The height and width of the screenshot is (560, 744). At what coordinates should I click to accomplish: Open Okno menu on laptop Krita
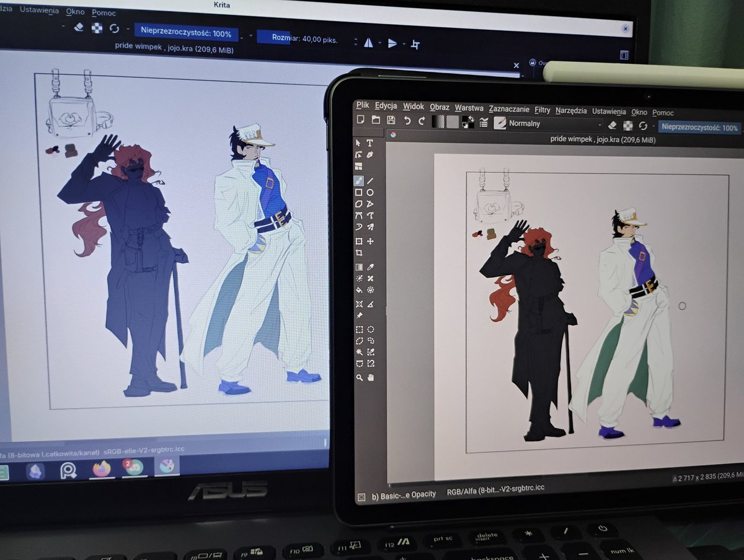tap(75, 11)
